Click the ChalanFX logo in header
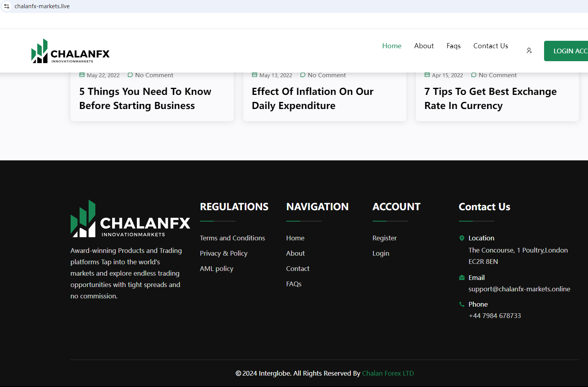This screenshot has height=387, width=588. coord(71,51)
